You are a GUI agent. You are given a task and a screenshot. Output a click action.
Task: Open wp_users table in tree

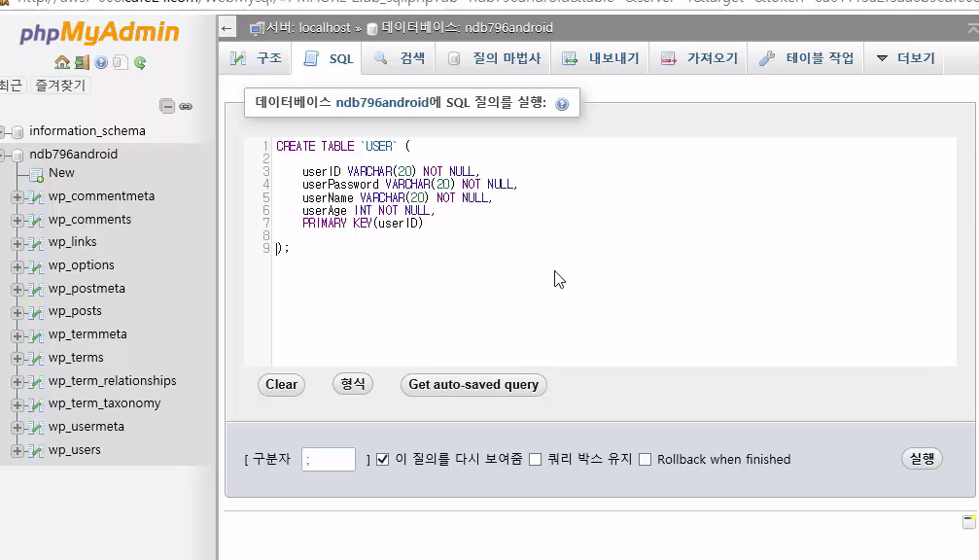[x=74, y=450]
